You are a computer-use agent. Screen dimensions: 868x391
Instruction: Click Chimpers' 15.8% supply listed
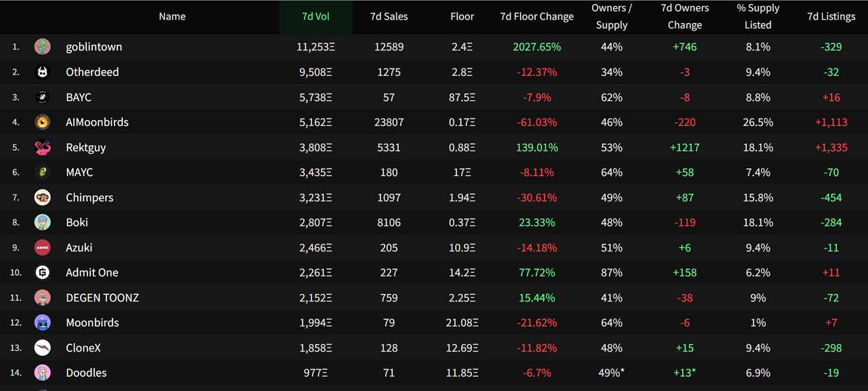(758, 197)
